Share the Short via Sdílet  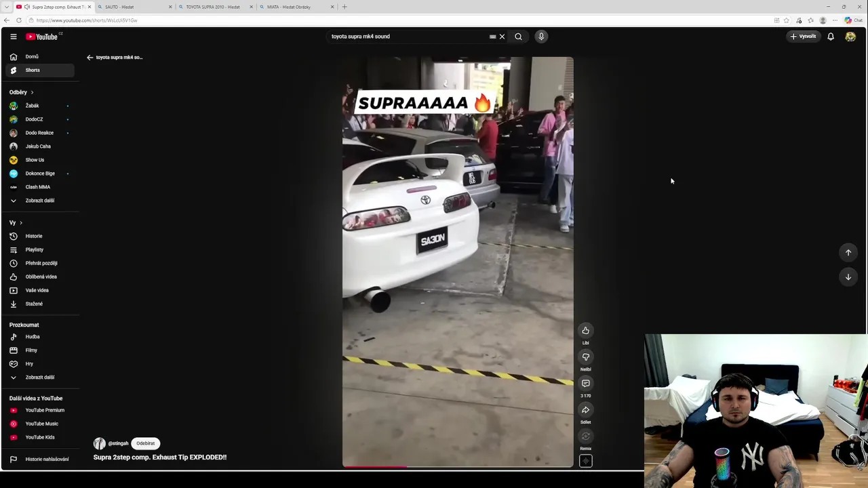click(x=586, y=410)
